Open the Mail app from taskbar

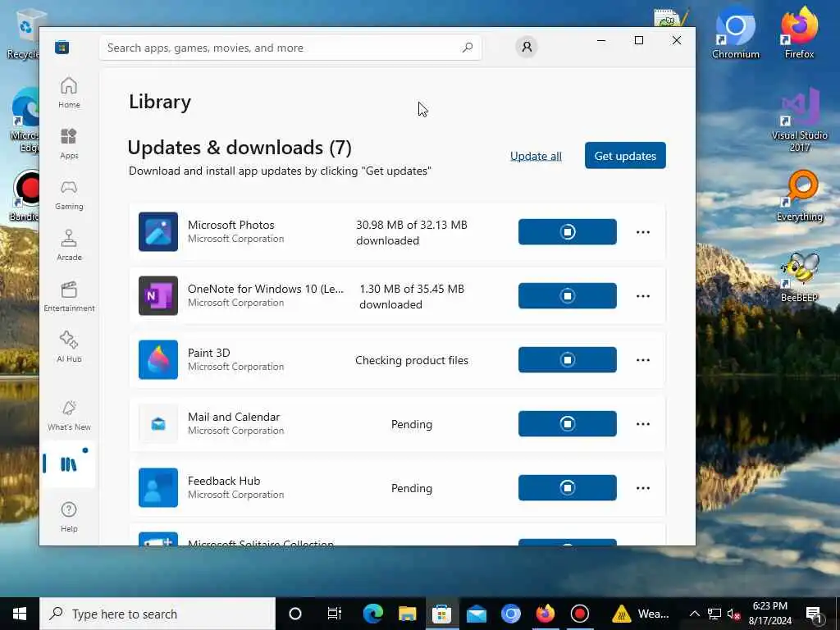point(477,614)
